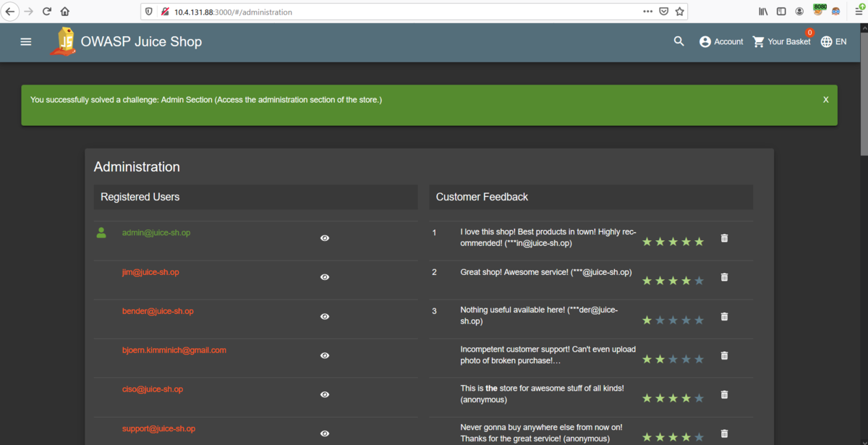Click the tracking protection shield icon
Image resolution: width=868 pixels, height=445 pixels.
tap(149, 12)
